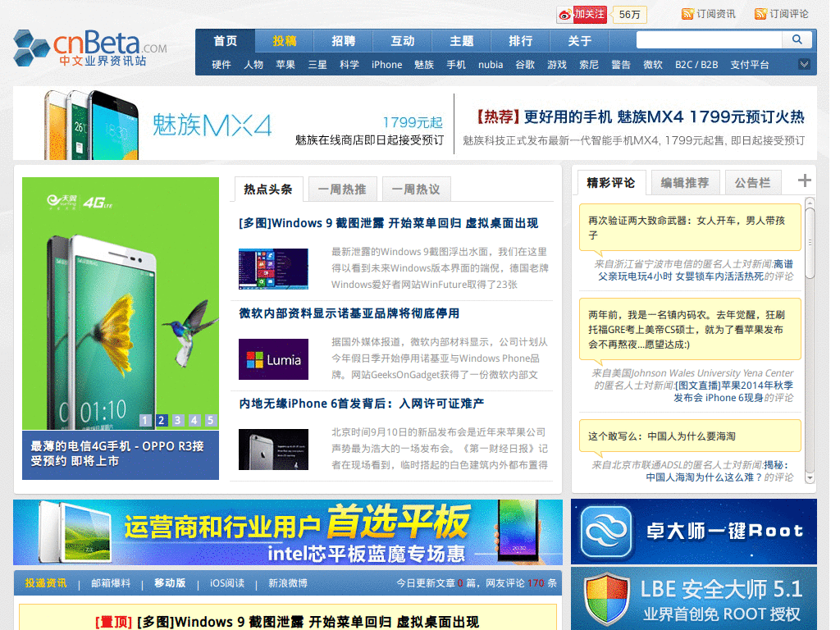The image size is (840, 630).
Task: Expand the navigation bar chevron dropdown
Action: pyautogui.click(x=805, y=64)
